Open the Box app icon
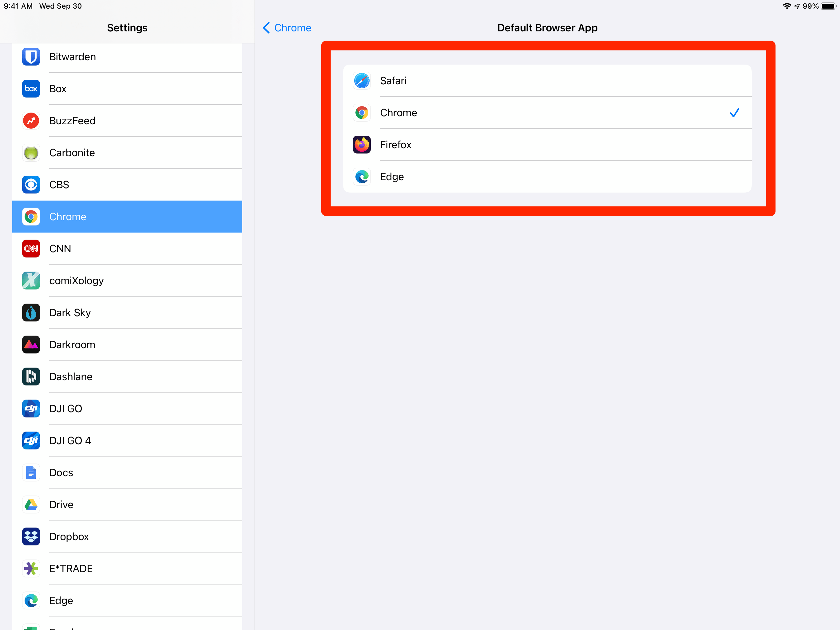Screen dimensions: 840x630 coord(31,89)
